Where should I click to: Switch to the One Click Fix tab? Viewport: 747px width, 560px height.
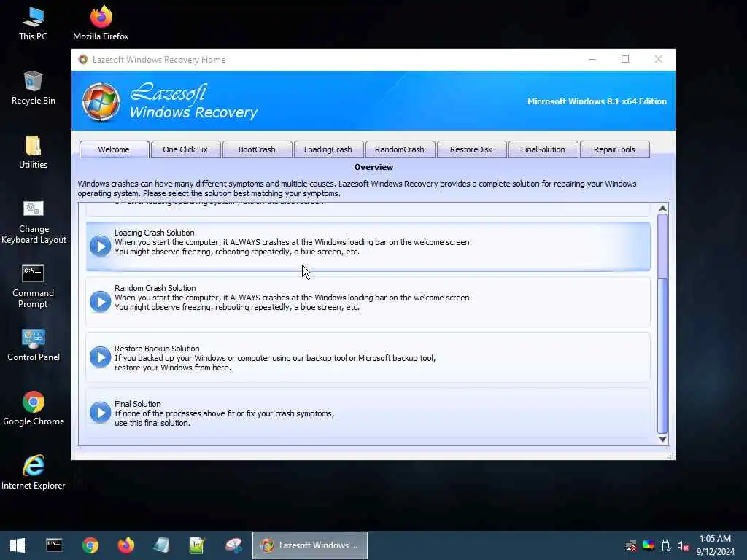coord(185,149)
